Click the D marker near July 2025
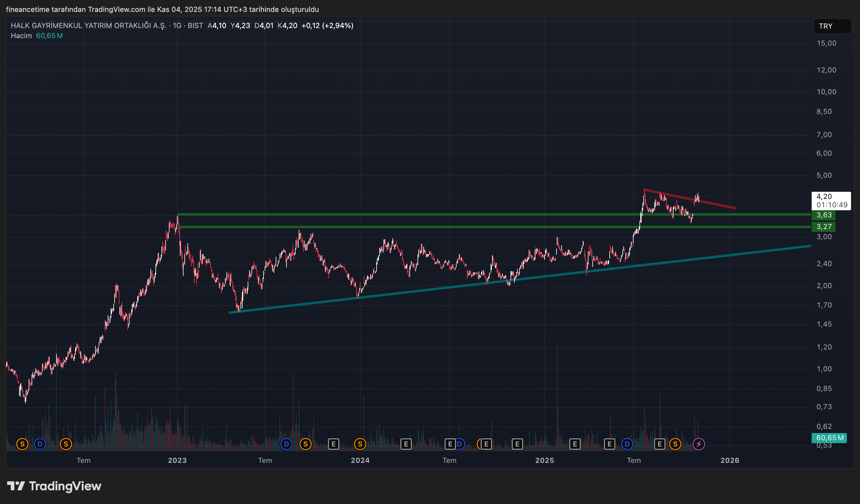 coord(627,444)
